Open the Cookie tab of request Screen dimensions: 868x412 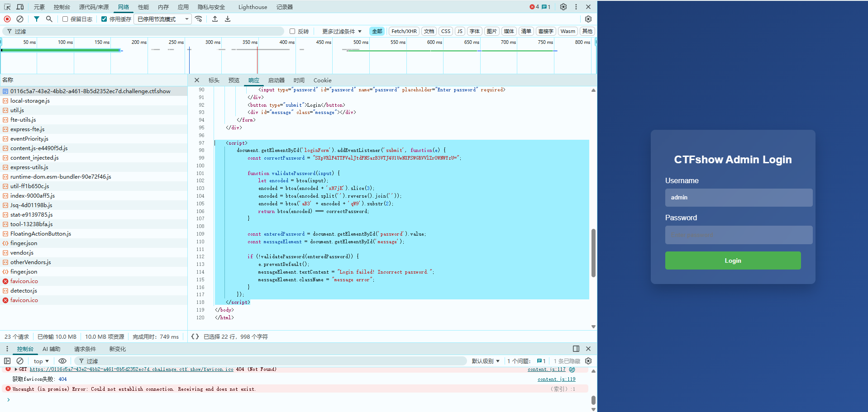coord(322,80)
